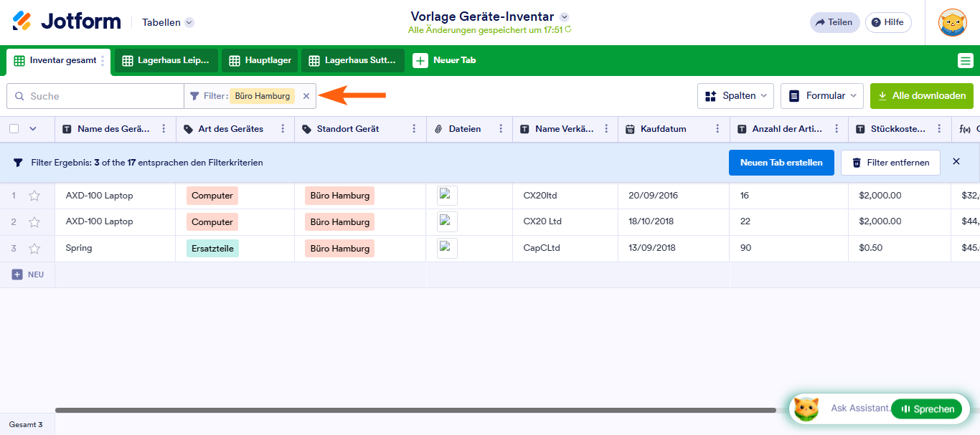Toggle the select-all rows checkbox

click(14, 129)
